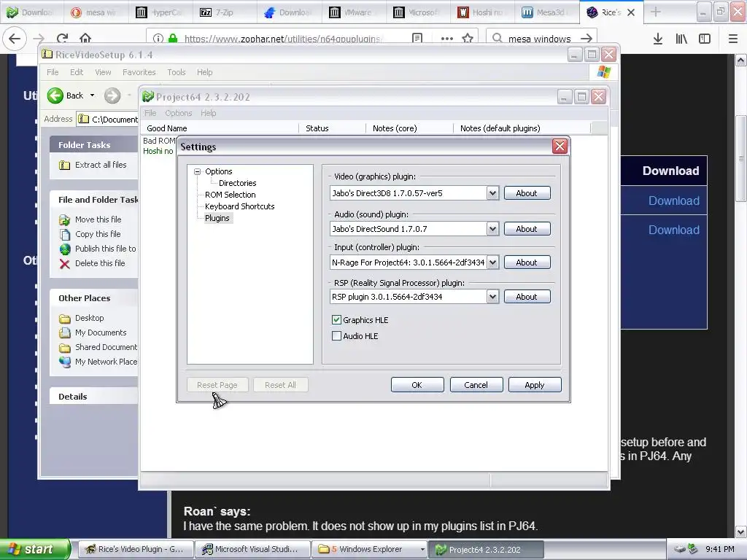Select Directories in the settings tree
The width and height of the screenshot is (747, 560).
[x=237, y=183]
